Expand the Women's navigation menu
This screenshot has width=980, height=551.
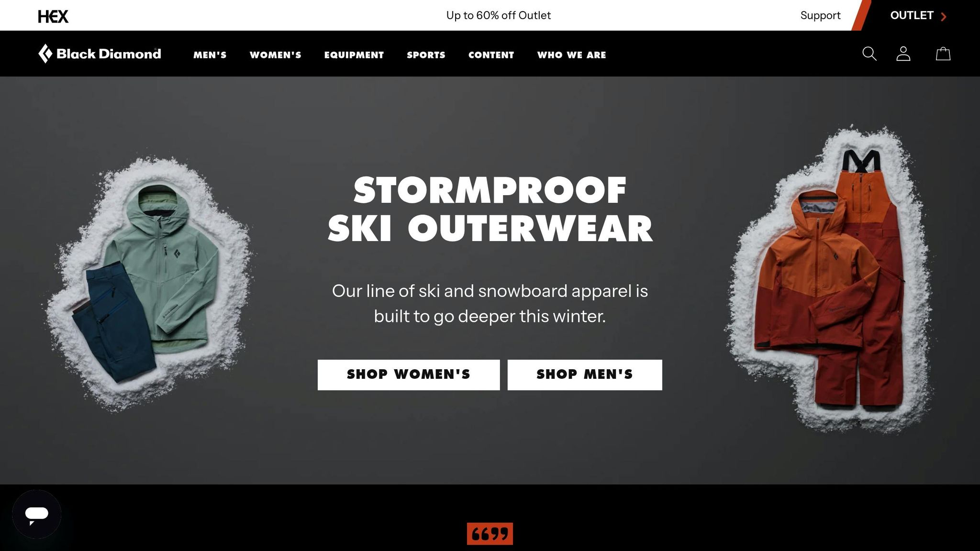tap(275, 55)
